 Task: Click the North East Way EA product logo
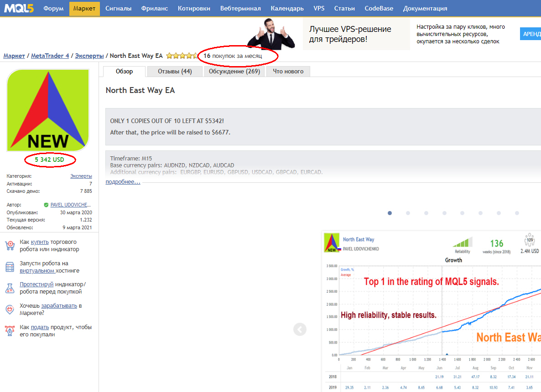[x=48, y=110]
